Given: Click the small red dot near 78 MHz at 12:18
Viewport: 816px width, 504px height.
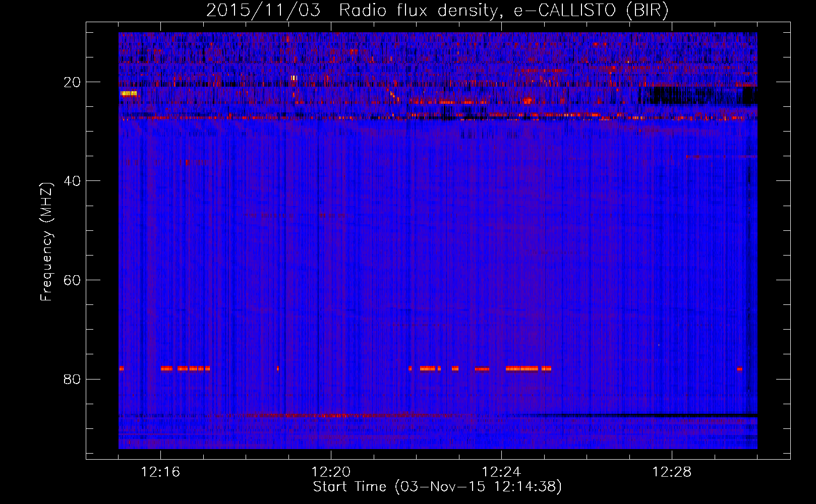Looking at the screenshot, I should (277, 368).
